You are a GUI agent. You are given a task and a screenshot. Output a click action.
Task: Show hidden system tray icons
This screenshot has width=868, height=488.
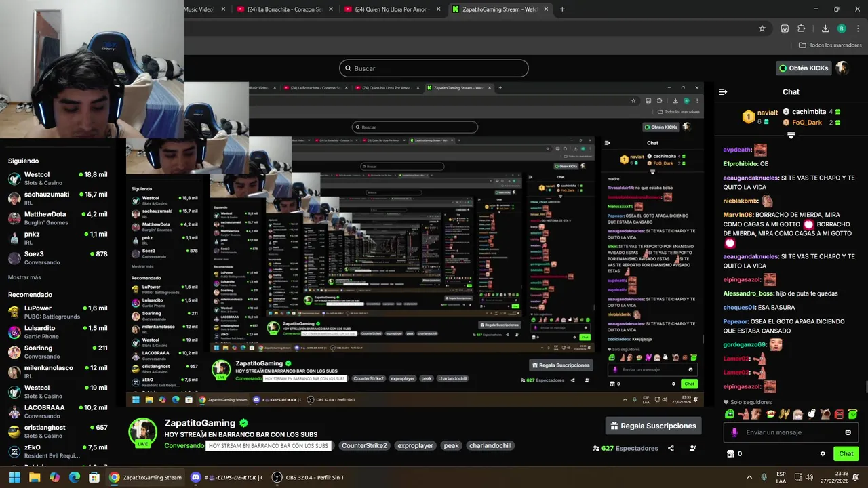click(x=749, y=477)
